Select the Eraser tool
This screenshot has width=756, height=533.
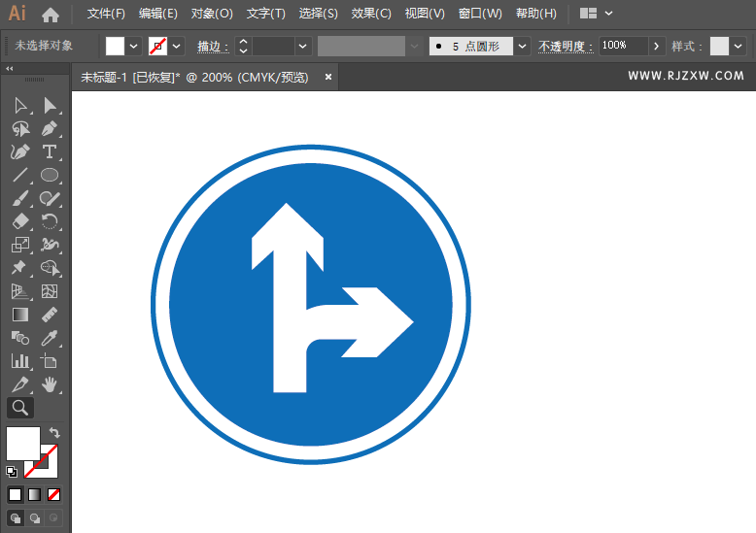(20, 221)
